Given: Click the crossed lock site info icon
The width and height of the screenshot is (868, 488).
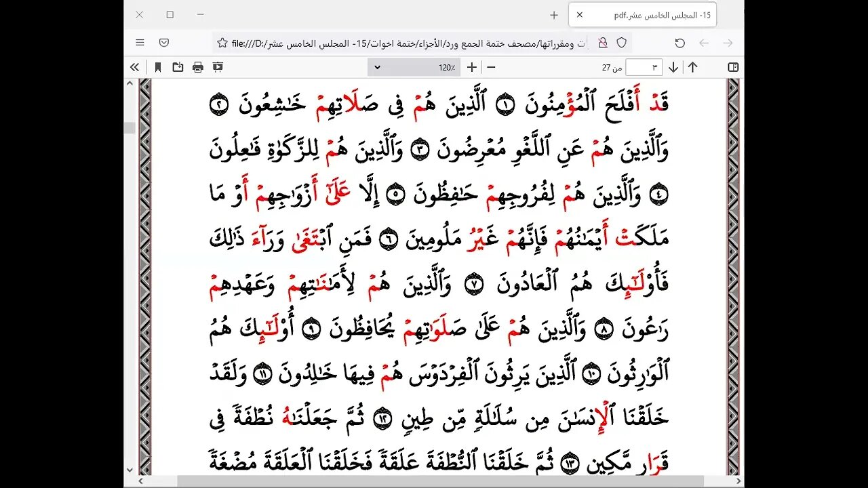Looking at the screenshot, I should [602, 43].
